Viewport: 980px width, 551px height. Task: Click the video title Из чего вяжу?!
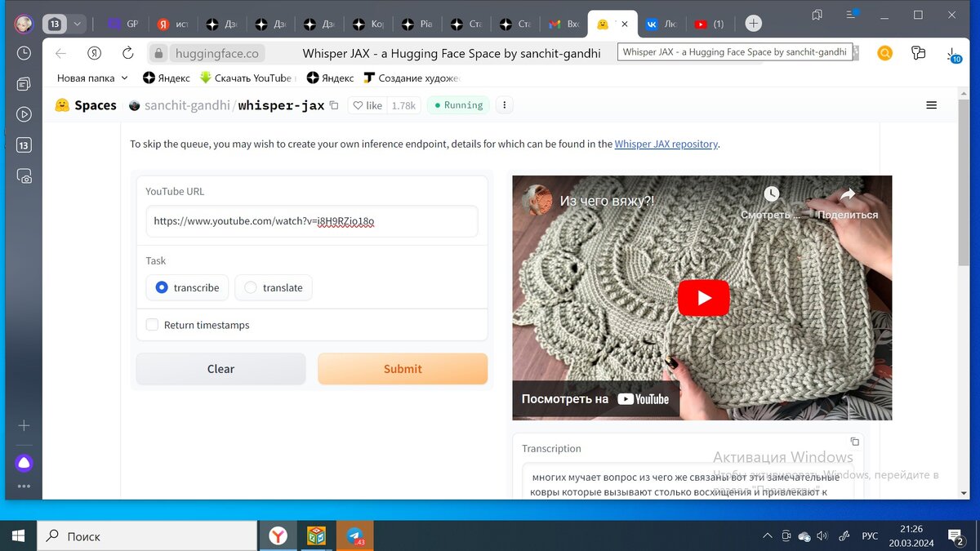(607, 201)
